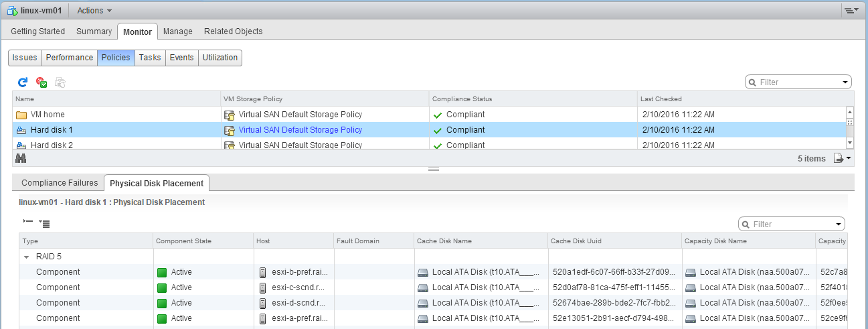The width and height of the screenshot is (868, 329).
Task: Collapse the RAID 5 tree node
Action: click(x=27, y=257)
